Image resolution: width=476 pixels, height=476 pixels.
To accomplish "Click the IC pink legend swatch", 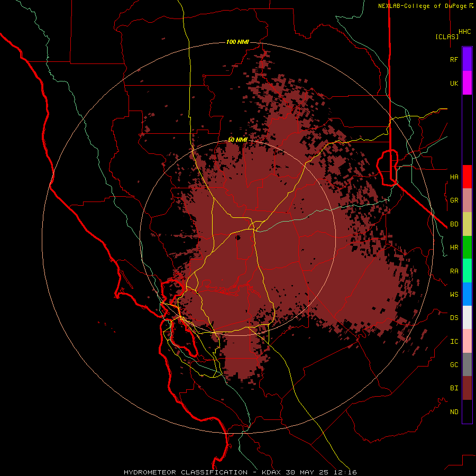I will [467, 341].
